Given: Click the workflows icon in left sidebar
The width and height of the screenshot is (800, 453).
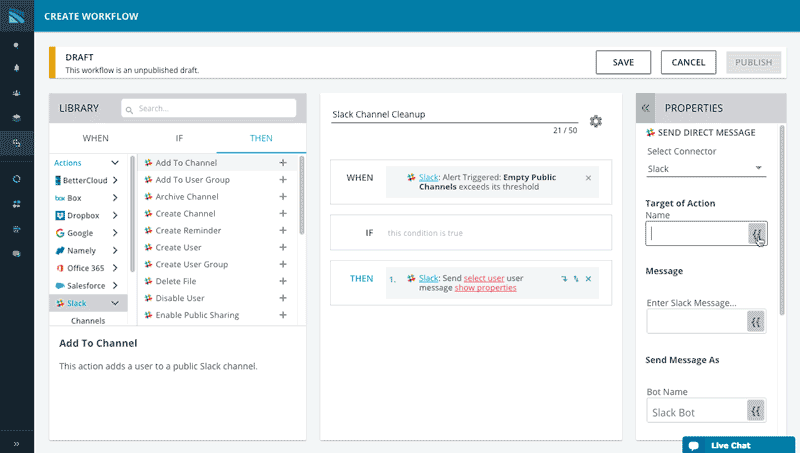Looking at the screenshot, I should point(16,143).
